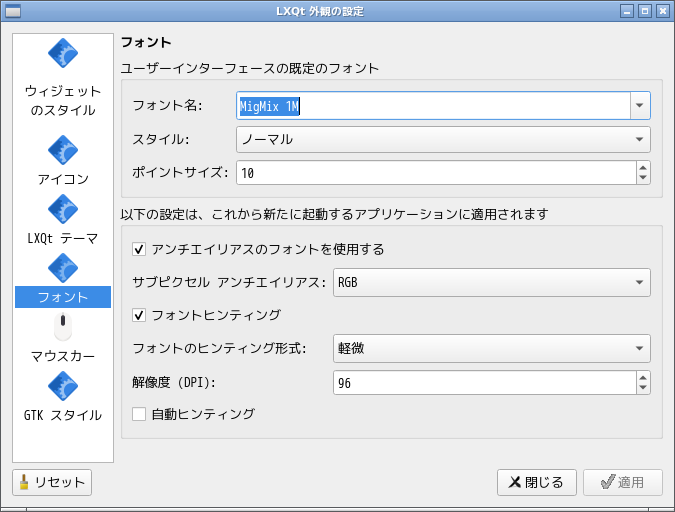
Task: Open the サブピクセル アンチエイリアス RGB dropdown
Action: pos(491,283)
